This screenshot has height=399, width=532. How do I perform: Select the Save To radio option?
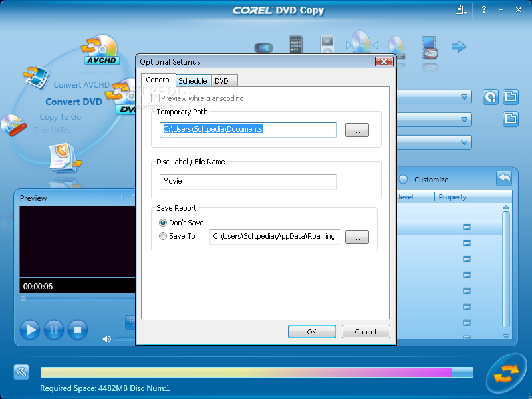(x=163, y=236)
